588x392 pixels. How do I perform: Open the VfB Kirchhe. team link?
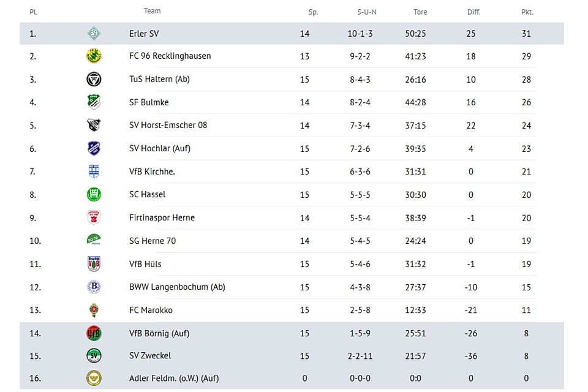[x=152, y=171]
